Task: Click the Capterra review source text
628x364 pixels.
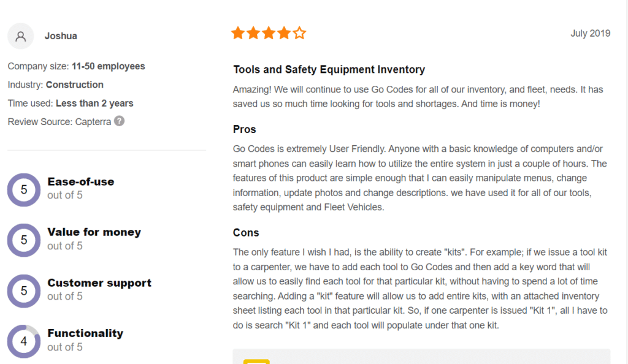Action: (x=93, y=121)
